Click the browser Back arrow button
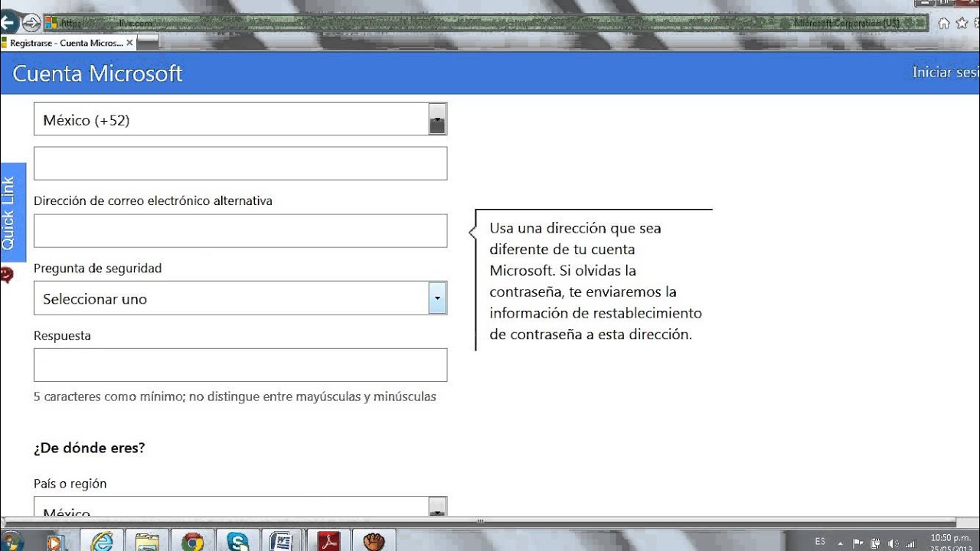This screenshot has width=980, height=551. (8, 22)
